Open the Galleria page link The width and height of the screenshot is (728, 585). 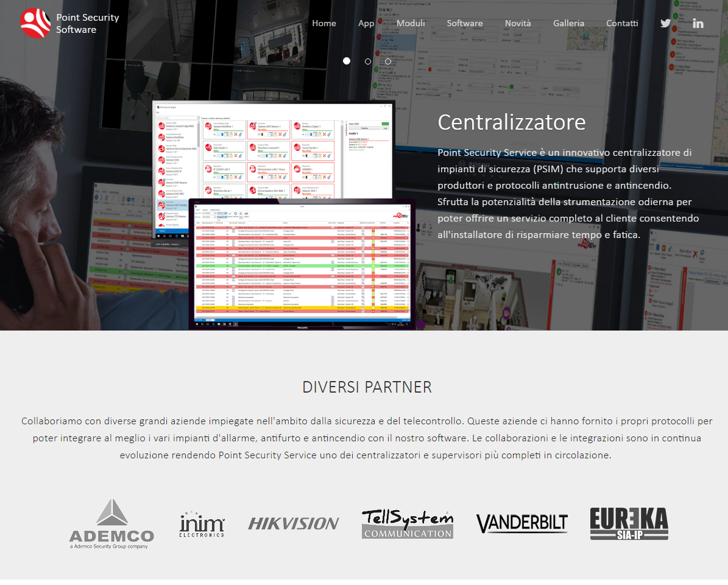[568, 23]
